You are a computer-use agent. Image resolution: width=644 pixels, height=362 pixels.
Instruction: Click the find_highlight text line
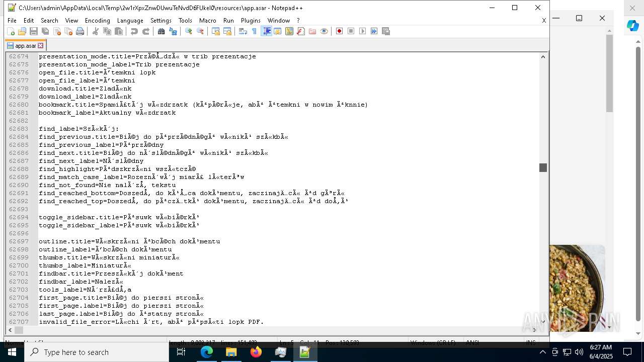(x=117, y=169)
